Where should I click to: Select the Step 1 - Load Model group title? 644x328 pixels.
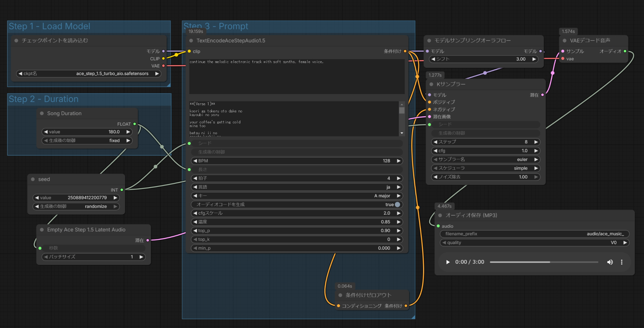pyautogui.click(x=49, y=26)
